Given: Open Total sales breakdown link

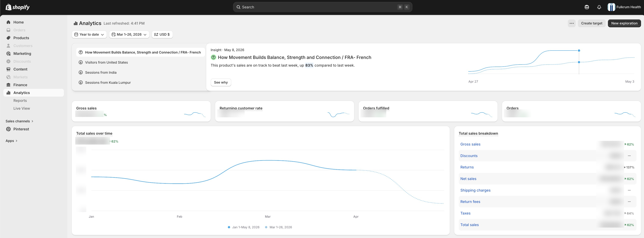Looking at the screenshot, I should tap(469, 225).
